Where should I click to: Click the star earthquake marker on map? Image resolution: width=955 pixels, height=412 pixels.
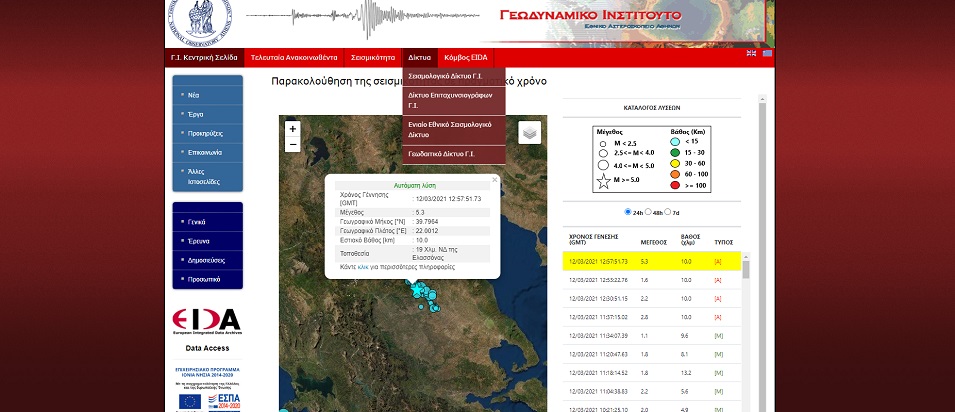tap(417, 291)
